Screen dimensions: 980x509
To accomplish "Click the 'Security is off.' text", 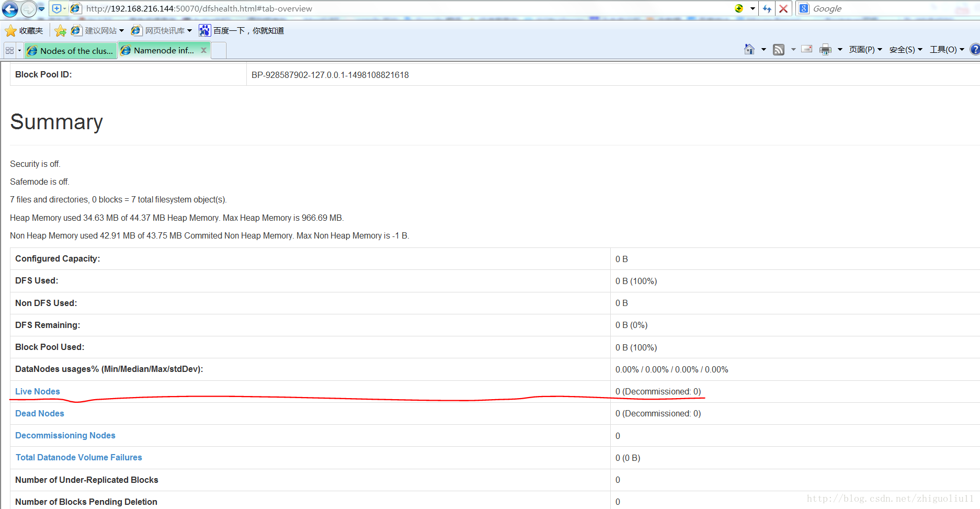I will pos(35,164).
